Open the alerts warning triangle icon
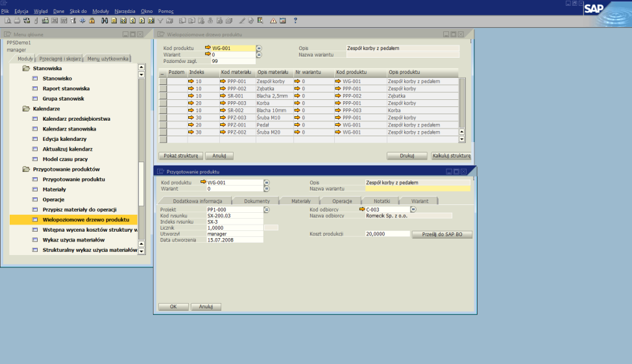This screenshot has height=364, width=632. click(x=273, y=21)
